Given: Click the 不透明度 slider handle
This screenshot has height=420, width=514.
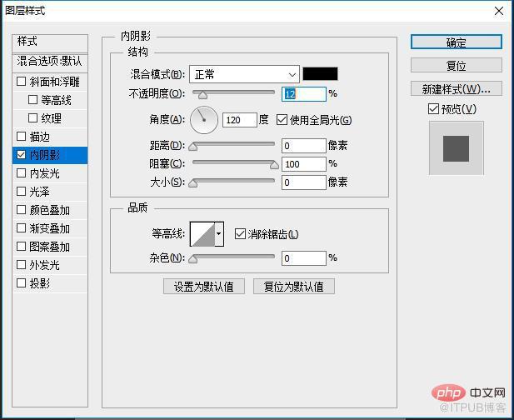Looking at the screenshot, I should tap(203, 95).
